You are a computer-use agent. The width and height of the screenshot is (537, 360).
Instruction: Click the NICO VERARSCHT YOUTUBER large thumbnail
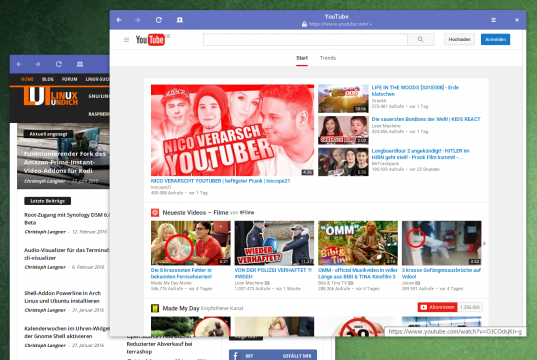pos(232,130)
